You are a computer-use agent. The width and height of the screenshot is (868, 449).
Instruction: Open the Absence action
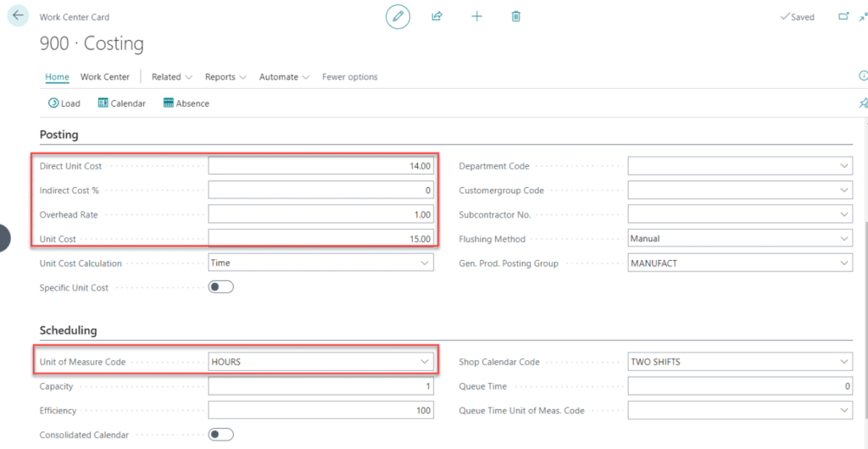186,103
